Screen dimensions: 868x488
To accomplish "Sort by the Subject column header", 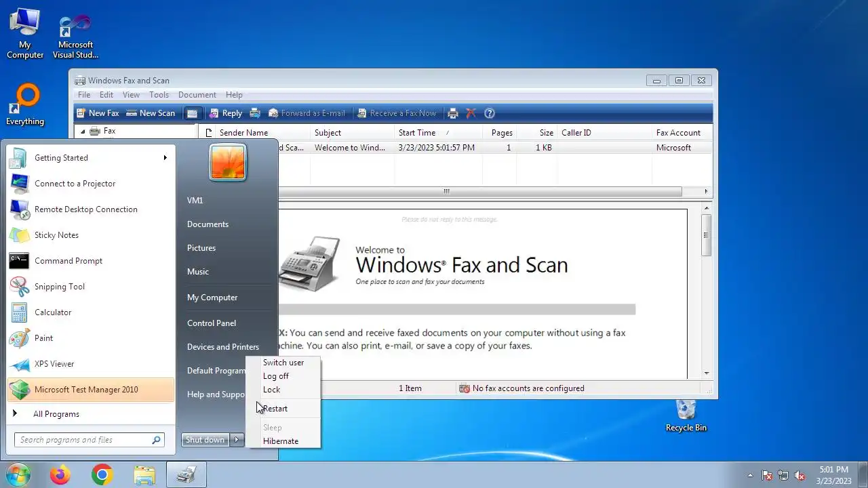I will tap(352, 133).
